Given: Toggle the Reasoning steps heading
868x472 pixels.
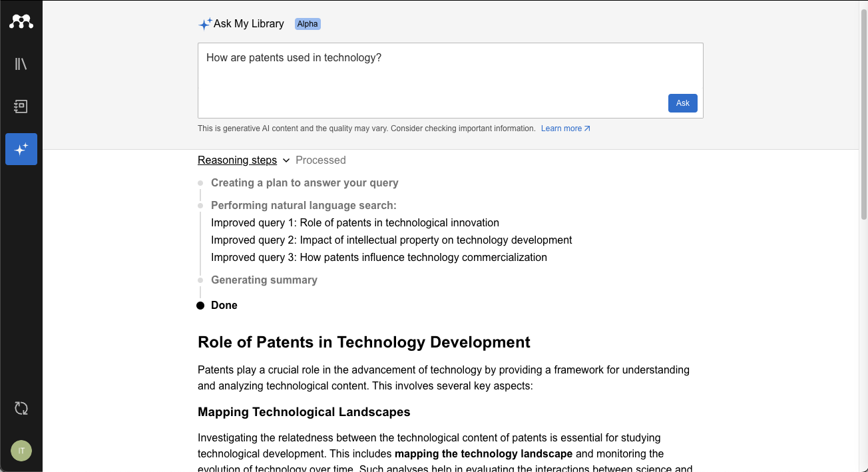Looking at the screenshot, I should click(237, 160).
